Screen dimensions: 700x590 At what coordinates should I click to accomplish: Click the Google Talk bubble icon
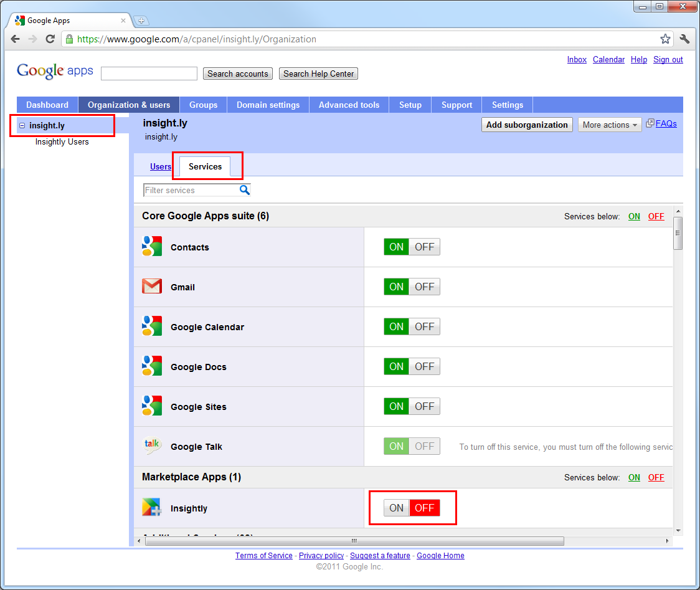click(x=152, y=445)
